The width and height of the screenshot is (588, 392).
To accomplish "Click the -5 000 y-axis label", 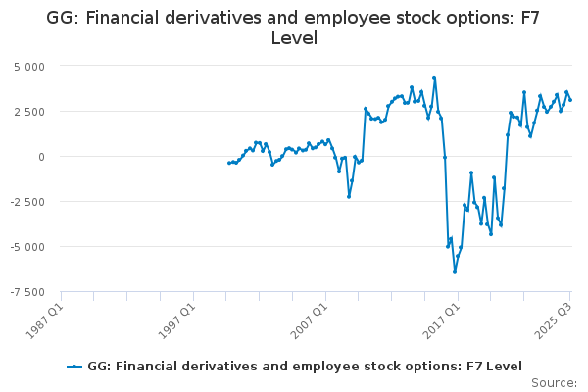I will click(27, 247).
